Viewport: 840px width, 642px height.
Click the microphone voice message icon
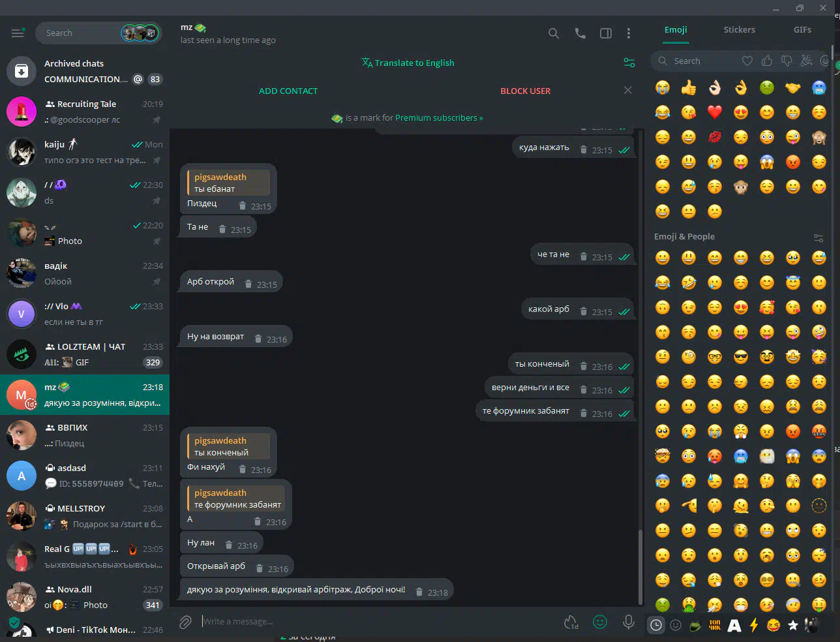point(628,622)
